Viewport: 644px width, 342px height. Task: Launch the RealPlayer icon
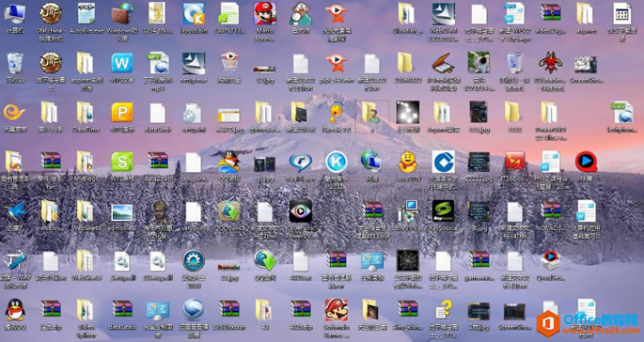(301, 162)
